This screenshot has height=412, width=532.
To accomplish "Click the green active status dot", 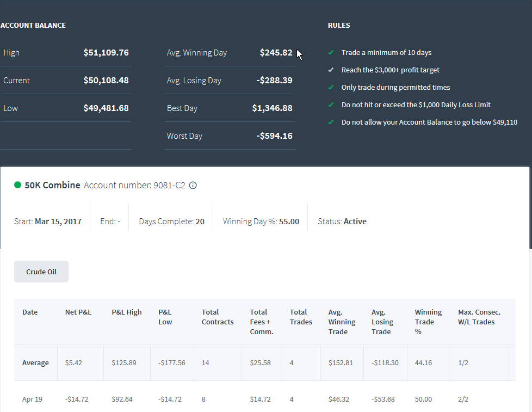I will (17, 185).
